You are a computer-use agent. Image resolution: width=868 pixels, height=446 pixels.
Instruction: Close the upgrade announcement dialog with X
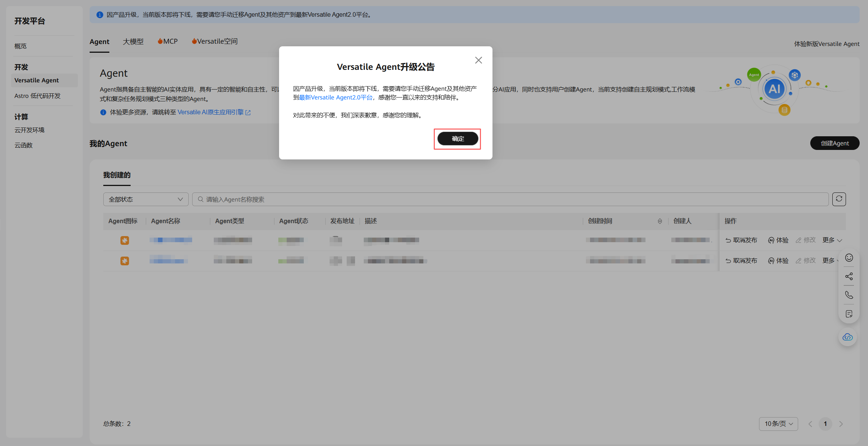478,60
